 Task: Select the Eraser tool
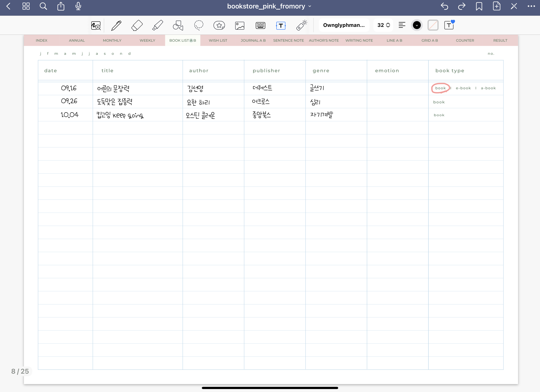(x=137, y=25)
